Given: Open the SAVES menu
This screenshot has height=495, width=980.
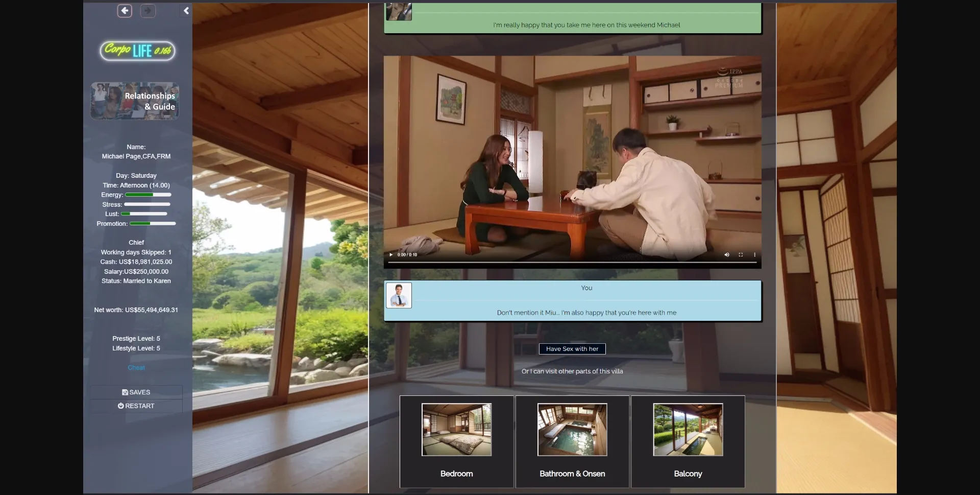Looking at the screenshot, I should click(x=136, y=392).
